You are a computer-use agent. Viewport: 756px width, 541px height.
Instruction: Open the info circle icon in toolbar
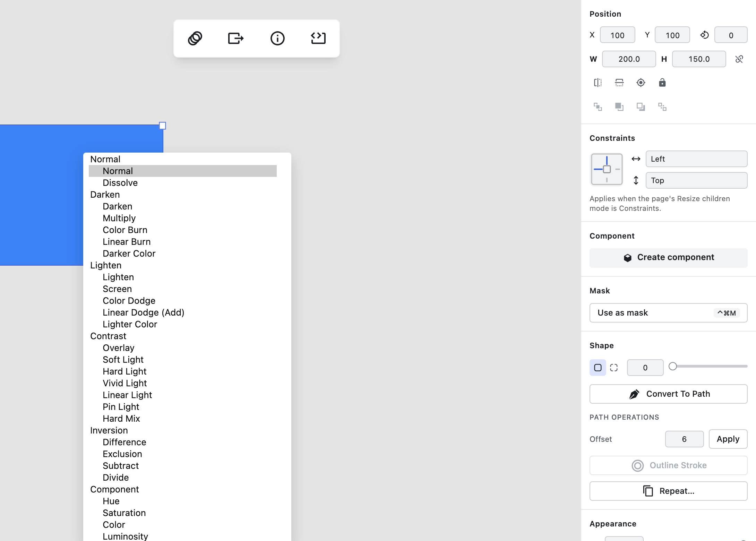coord(277,38)
